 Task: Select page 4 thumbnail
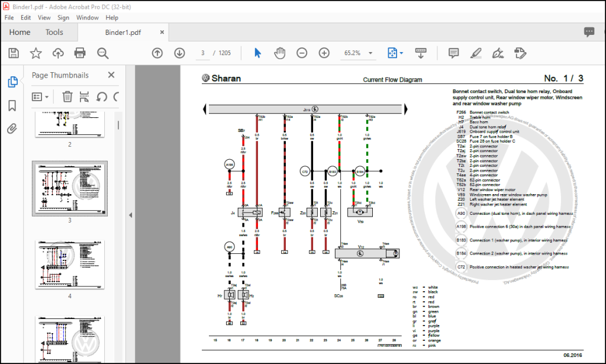pos(70,265)
